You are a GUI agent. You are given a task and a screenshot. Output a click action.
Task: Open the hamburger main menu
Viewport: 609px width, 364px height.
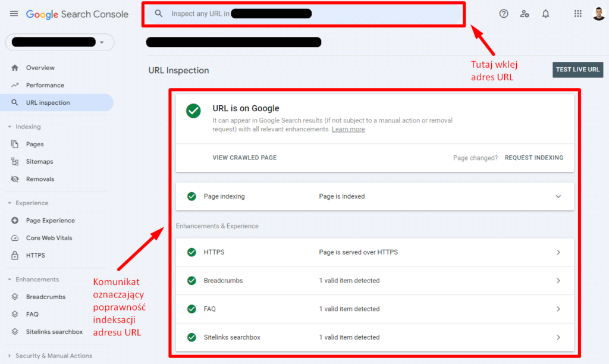coord(14,14)
